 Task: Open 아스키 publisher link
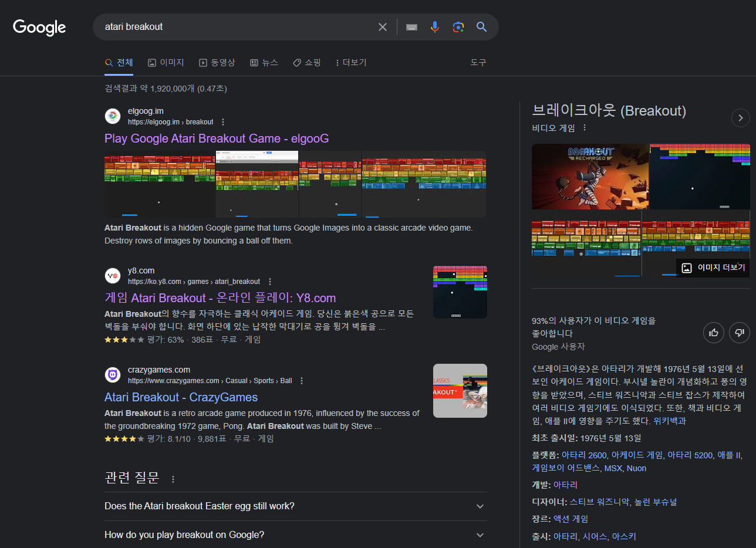click(x=623, y=536)
